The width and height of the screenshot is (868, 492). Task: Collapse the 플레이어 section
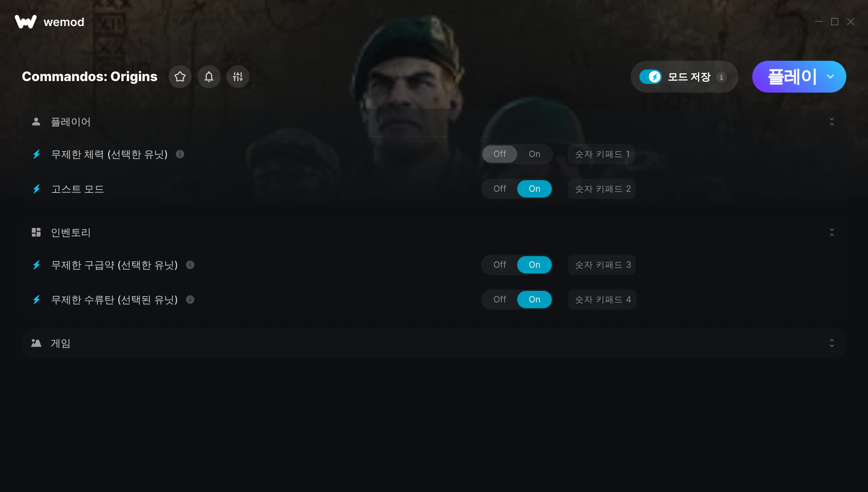click(831, 122)
